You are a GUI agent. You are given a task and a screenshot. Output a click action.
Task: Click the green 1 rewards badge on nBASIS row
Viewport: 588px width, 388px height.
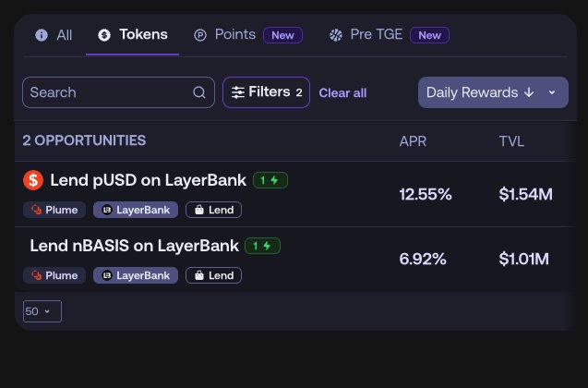pos(263,246)
